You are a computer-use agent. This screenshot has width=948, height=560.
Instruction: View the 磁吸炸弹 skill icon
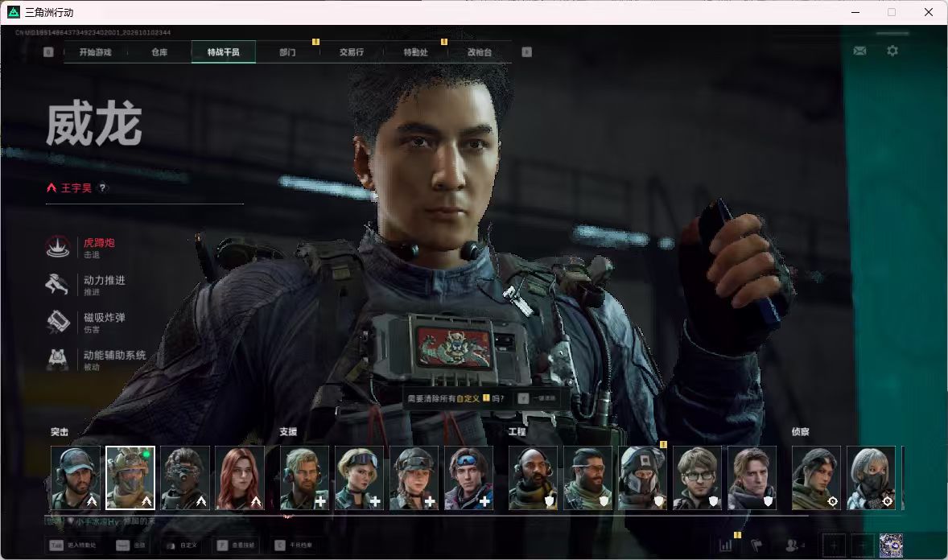click(58, 322)
